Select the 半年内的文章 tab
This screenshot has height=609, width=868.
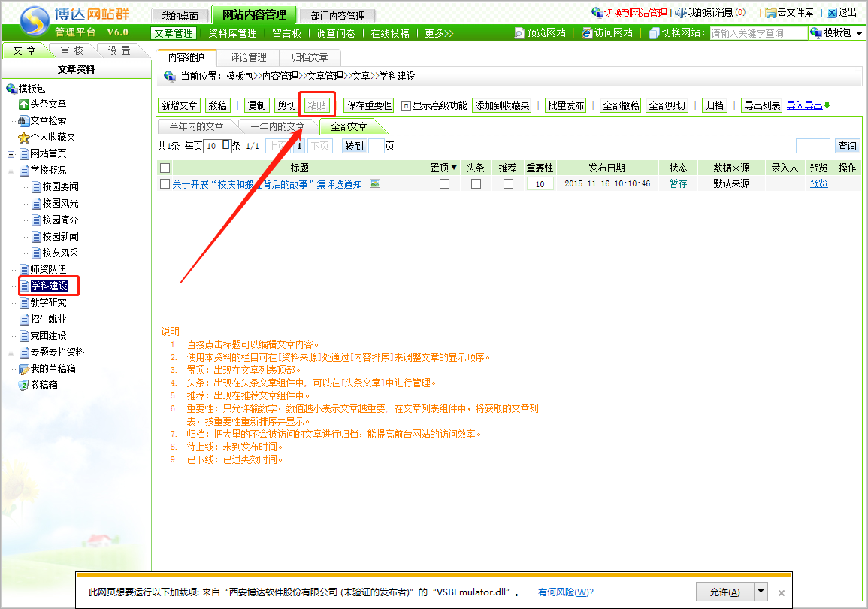196,127
